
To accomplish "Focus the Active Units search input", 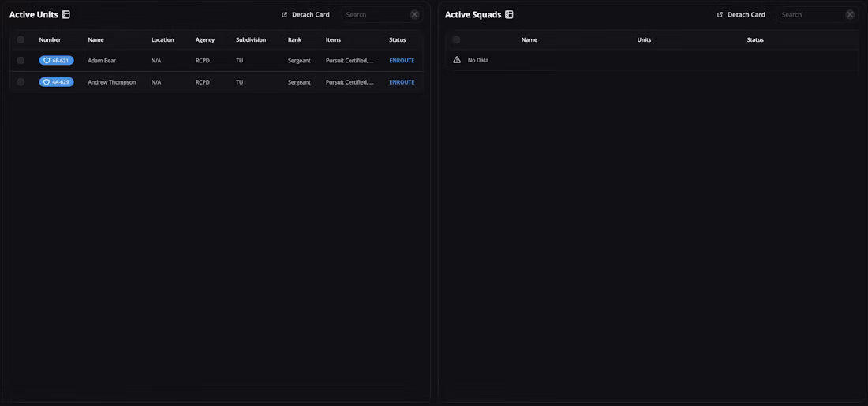I will pos(376,15).
